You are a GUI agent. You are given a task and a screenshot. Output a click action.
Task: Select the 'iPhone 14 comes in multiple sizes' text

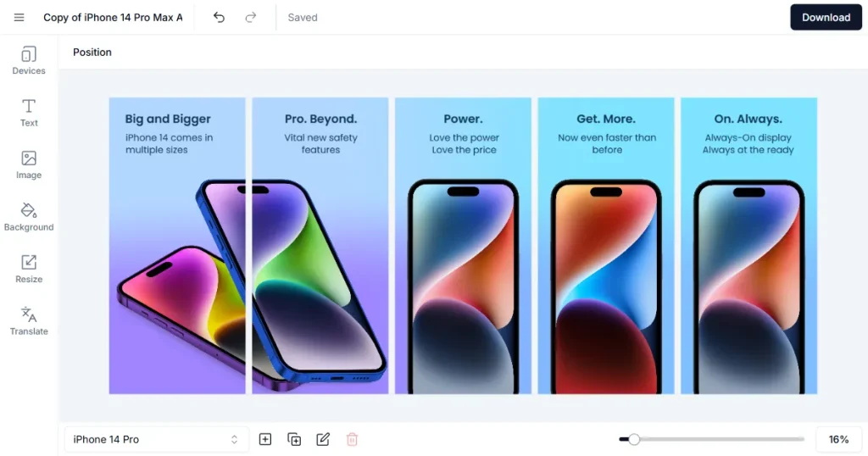pyautogui.click(x=169, y=144)
